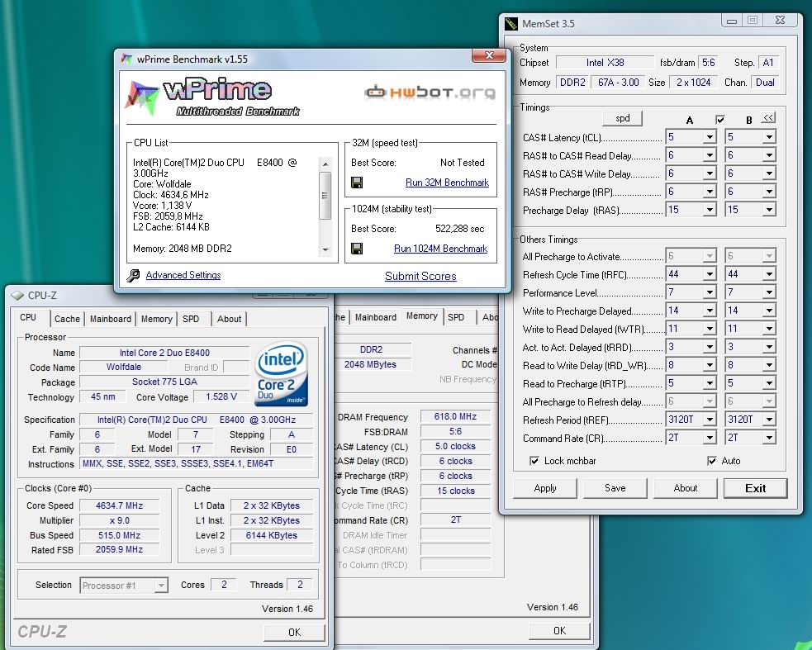Click OK in the rear CPU-Z memory window
The height and width of the screenshot is (650, 812).
(559, 631)
